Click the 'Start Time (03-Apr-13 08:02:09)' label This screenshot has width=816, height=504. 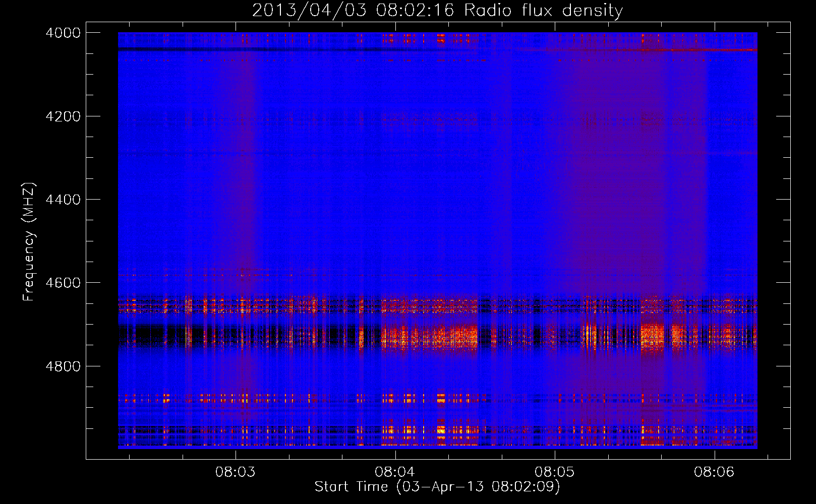pos(437,487)
